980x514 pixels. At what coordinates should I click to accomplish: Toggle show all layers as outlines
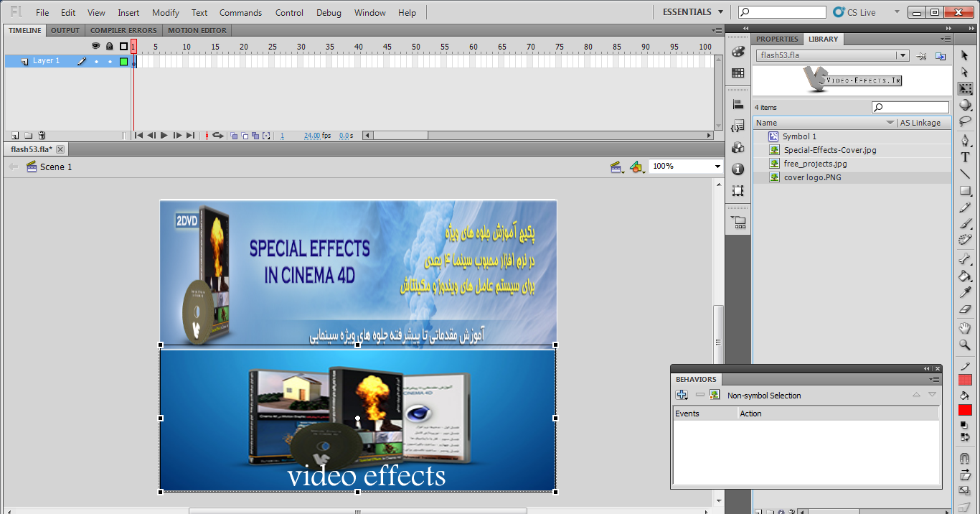123,46
